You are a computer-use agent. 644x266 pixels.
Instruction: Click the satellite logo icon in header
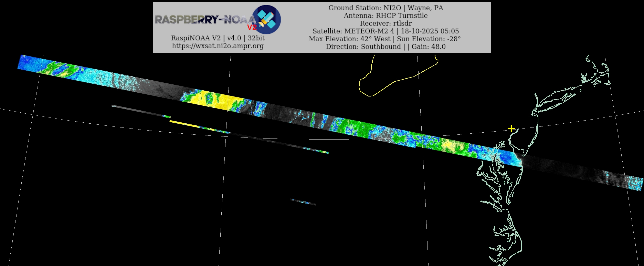click(x=266, y=20)
